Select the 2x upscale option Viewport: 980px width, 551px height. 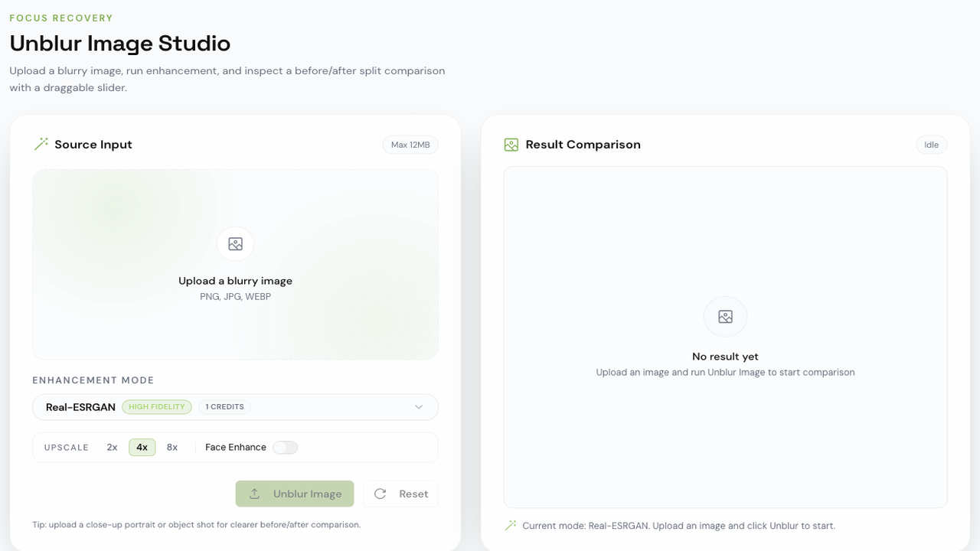pyautogui.click(x=112, y=448)
